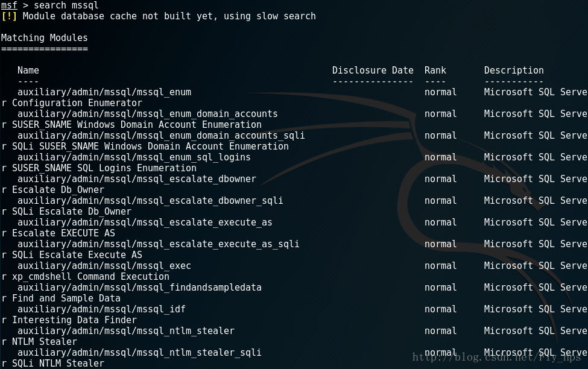This screenshot has height=369, width=588.
Task: Click the Rank column header
Action: tap(435, 71)
